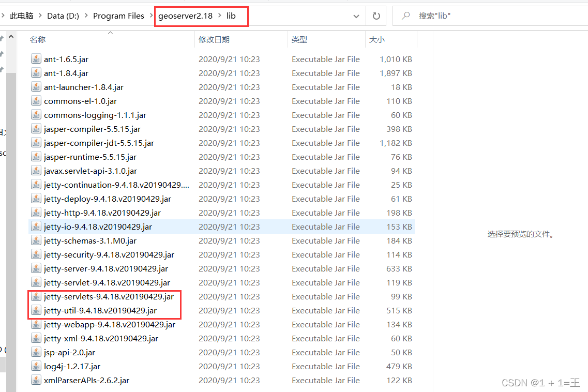Viewport: 588px width, 392px height.
Task: Expand the chevron after Program Files breadcrumb
Action: (152, 16)
